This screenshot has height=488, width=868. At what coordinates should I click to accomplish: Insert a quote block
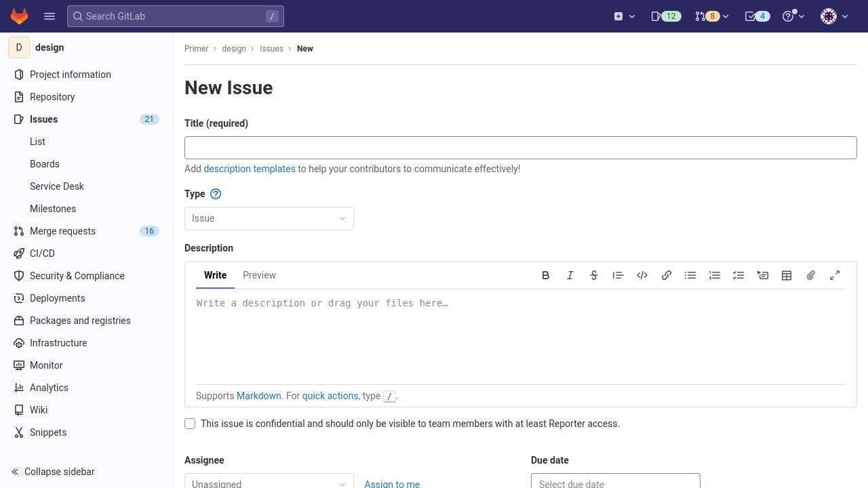pyautogui.click(x=618, y=275)
